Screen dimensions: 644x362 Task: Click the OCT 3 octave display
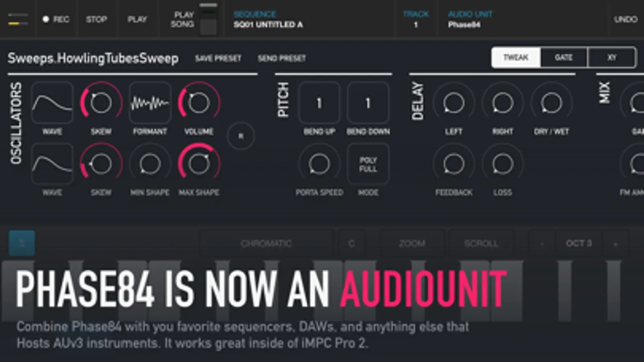point(579,243)
